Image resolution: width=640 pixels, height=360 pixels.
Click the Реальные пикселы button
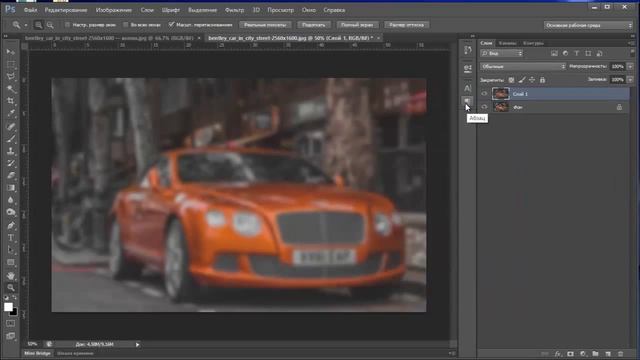(265, 25)
